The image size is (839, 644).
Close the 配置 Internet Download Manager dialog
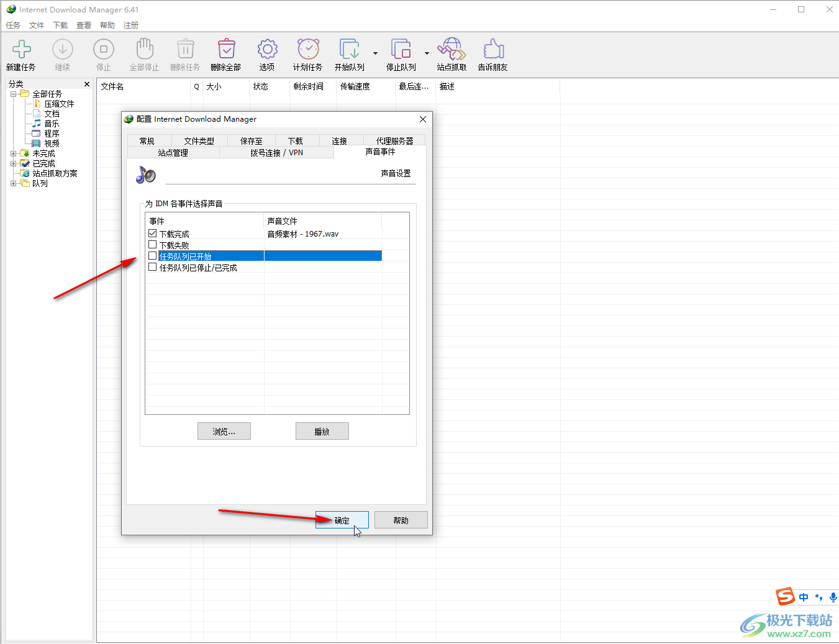(x=423, y=119)
